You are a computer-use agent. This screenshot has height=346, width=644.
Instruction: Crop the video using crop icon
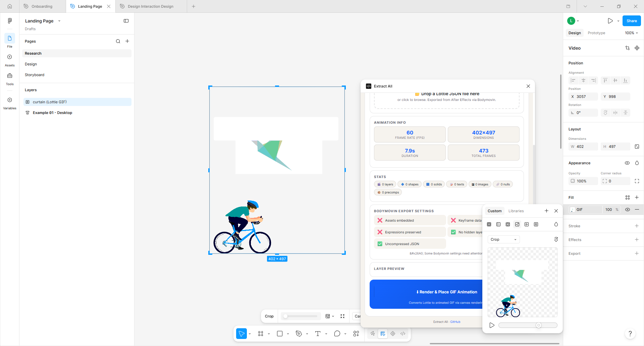628,48
